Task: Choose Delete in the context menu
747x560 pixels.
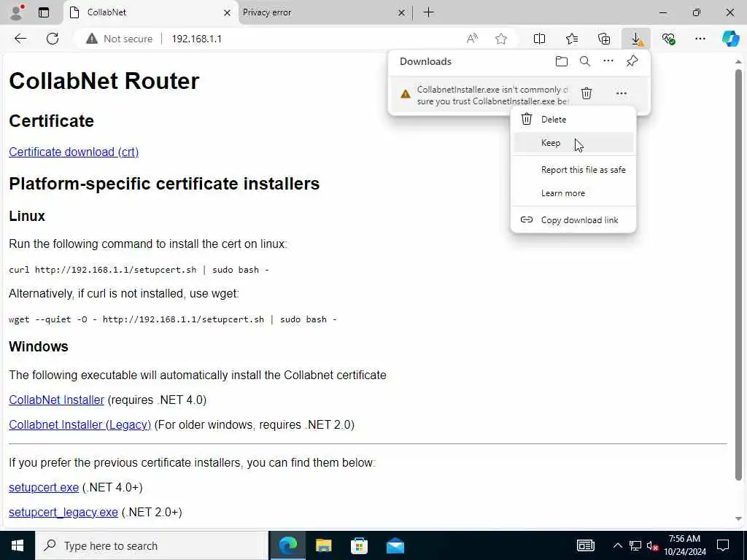Action: click(573, 119)
